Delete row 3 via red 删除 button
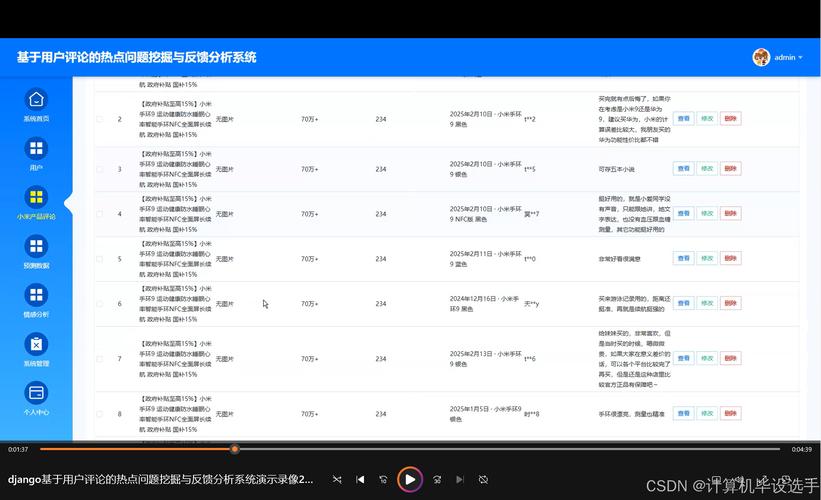Image resolution: width=821 pixels, height=500 pixels. pos(730,169)
